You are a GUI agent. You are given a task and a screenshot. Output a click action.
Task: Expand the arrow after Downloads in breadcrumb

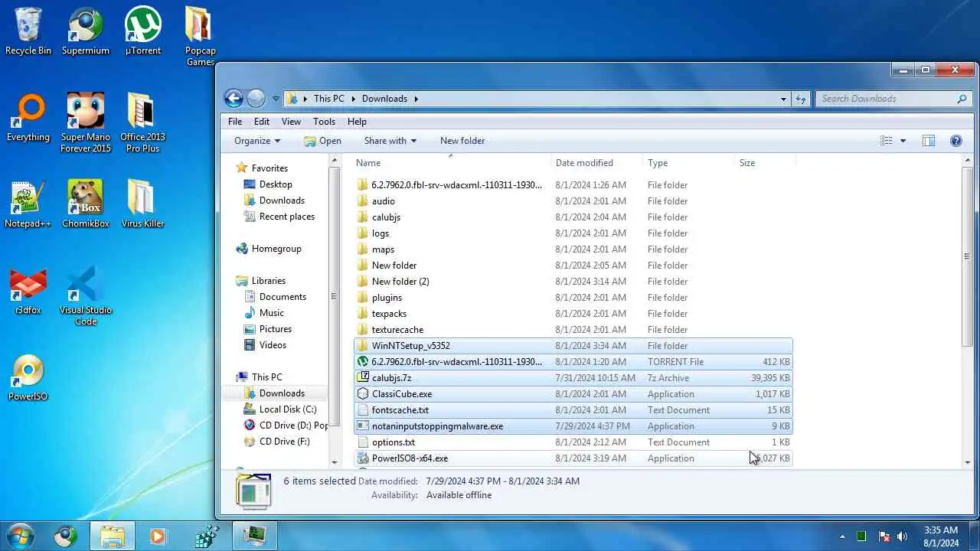point(416,99)
